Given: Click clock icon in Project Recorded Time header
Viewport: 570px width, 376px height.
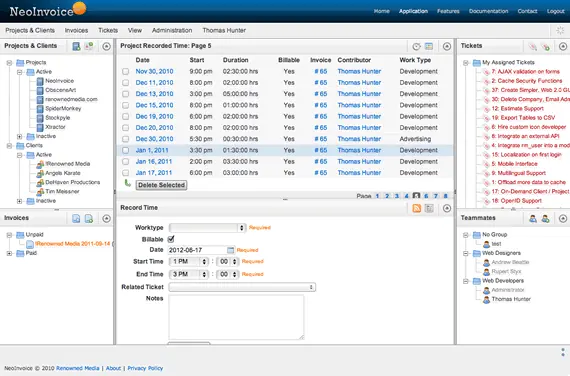Looking at the screenshot, I should click(417, 46).
